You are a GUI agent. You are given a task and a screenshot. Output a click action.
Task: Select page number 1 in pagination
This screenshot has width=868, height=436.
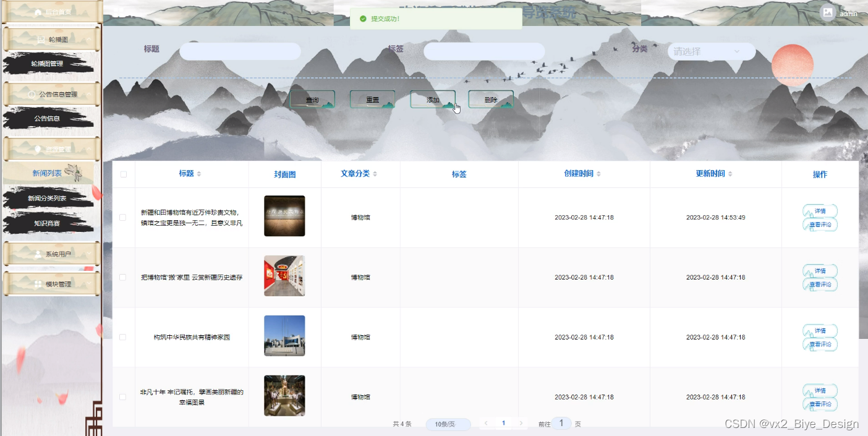tap(503, 424)
